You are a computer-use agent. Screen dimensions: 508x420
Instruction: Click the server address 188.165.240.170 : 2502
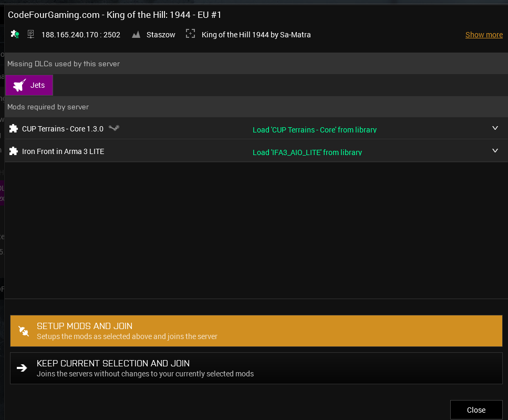pyautogui.click(x=81, y=35)
